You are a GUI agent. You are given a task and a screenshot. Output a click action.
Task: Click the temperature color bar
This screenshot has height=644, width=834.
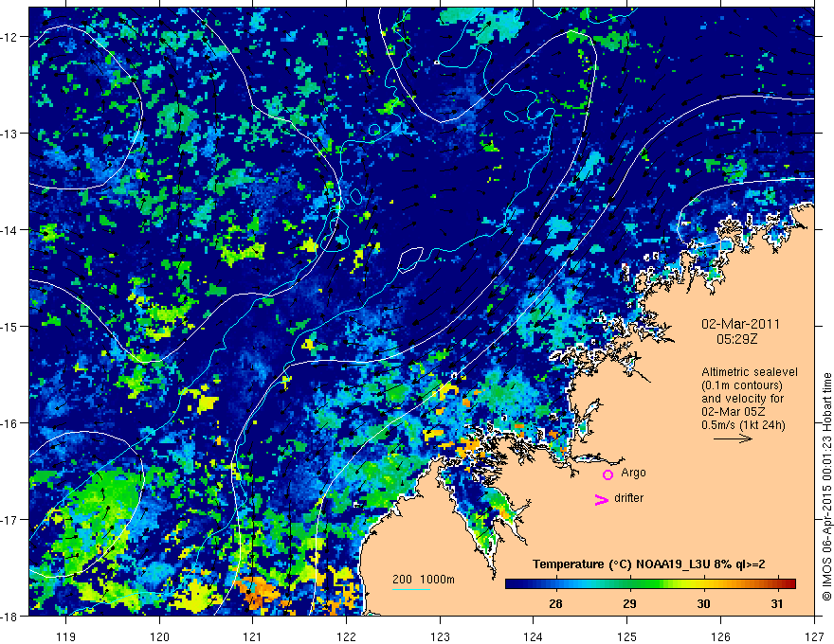coord(650,583)
